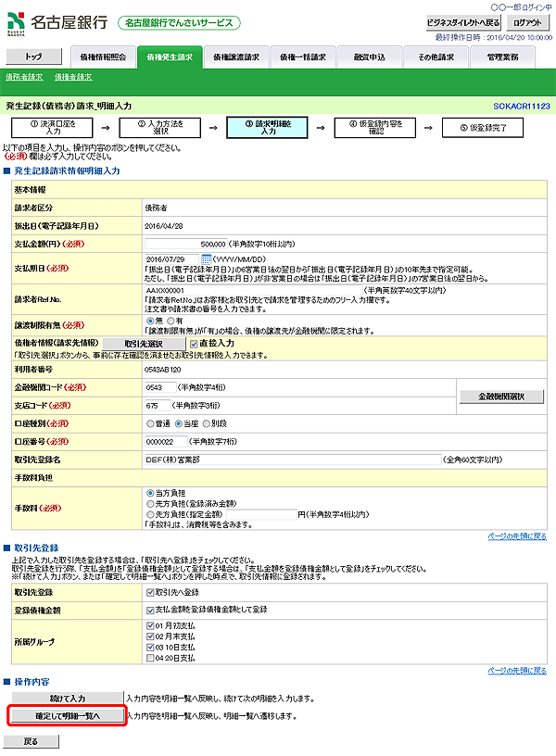556x756 pixels.
Task: Open 債務者請求 submenu link
Action: [x=24, y=77]
